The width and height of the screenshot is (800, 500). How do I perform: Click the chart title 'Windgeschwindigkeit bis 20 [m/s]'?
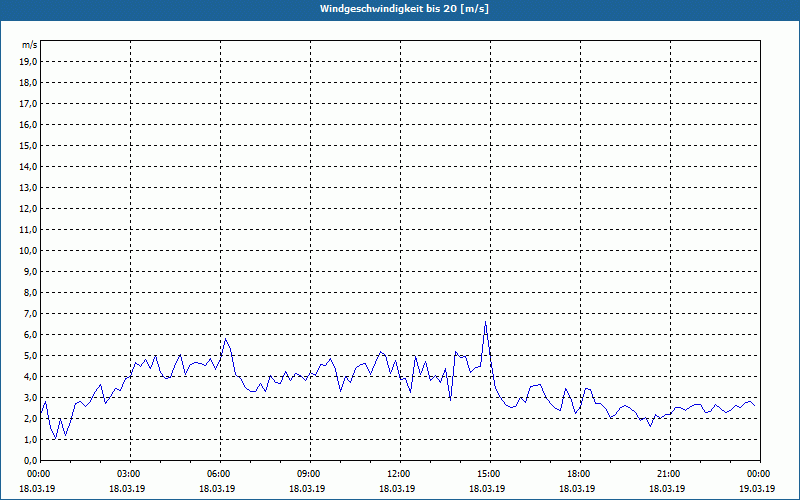[x=404, y=9]
